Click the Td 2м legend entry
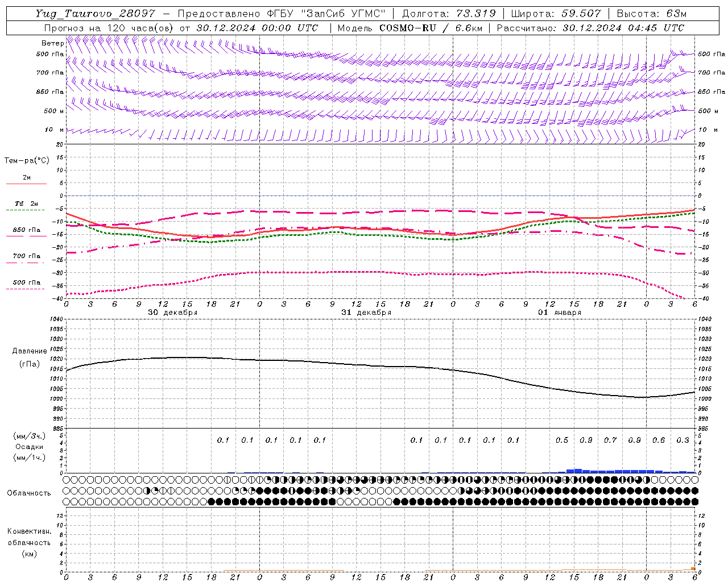This screenshot has height=582, width=728. coord(26,203)
